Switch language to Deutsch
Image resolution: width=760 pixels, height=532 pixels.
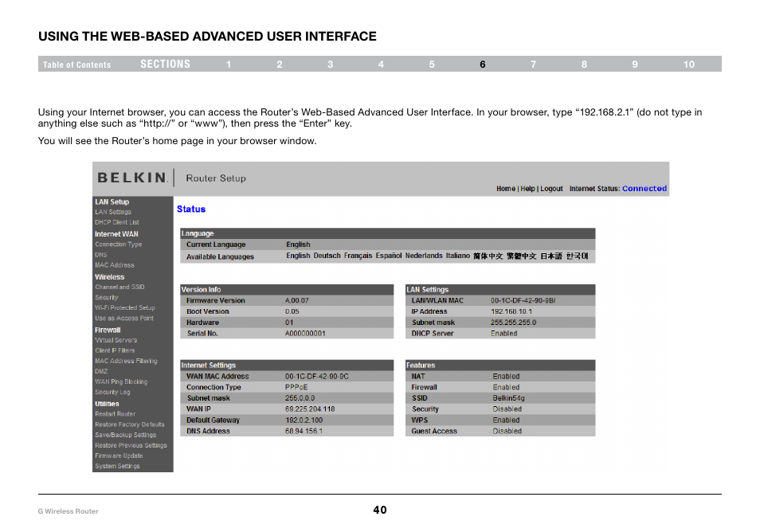(x=327, y=256)
